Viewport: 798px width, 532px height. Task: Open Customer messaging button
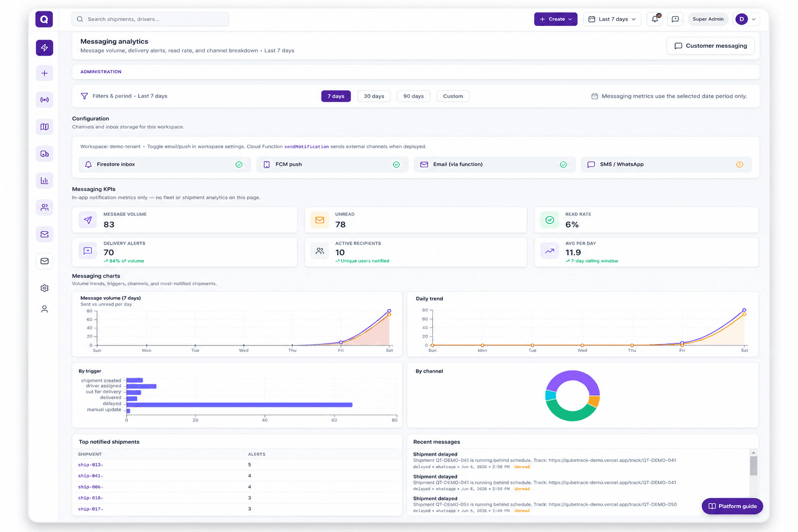tap(710, 46)
